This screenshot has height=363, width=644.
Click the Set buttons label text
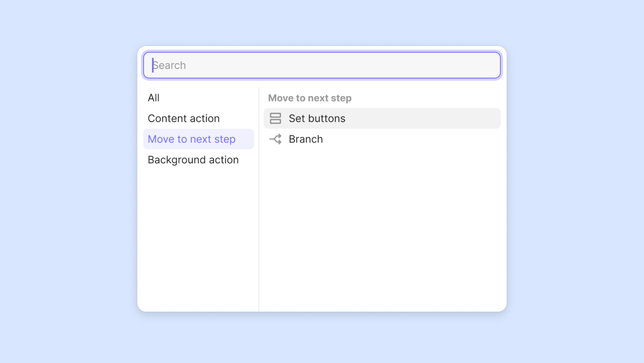point(317,118)
